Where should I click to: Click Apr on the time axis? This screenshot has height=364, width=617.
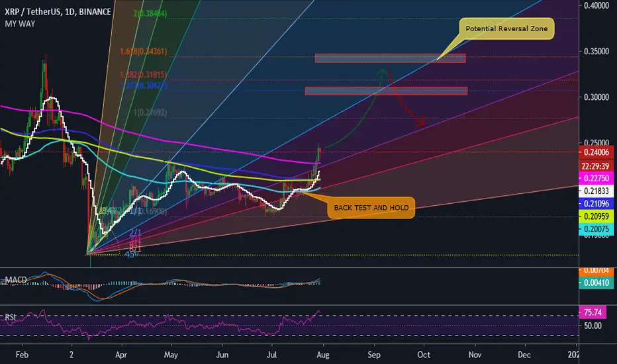pyautogui.click(x=121, y=355)
